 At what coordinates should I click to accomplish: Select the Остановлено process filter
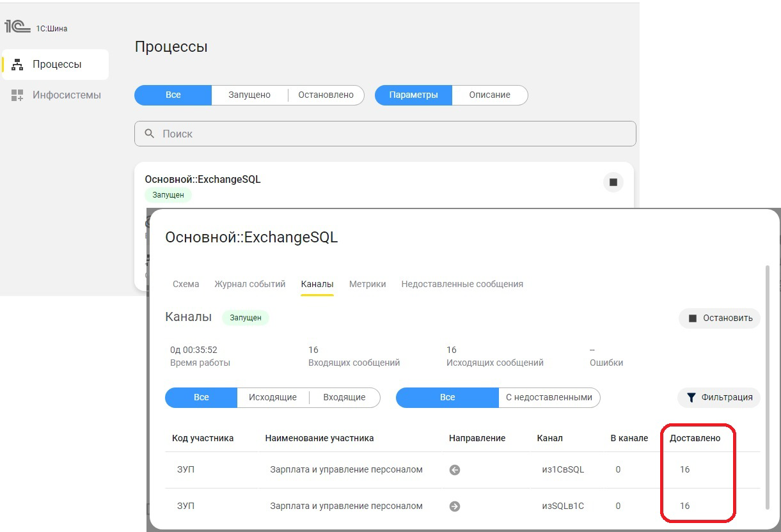[x=326, y=95]
